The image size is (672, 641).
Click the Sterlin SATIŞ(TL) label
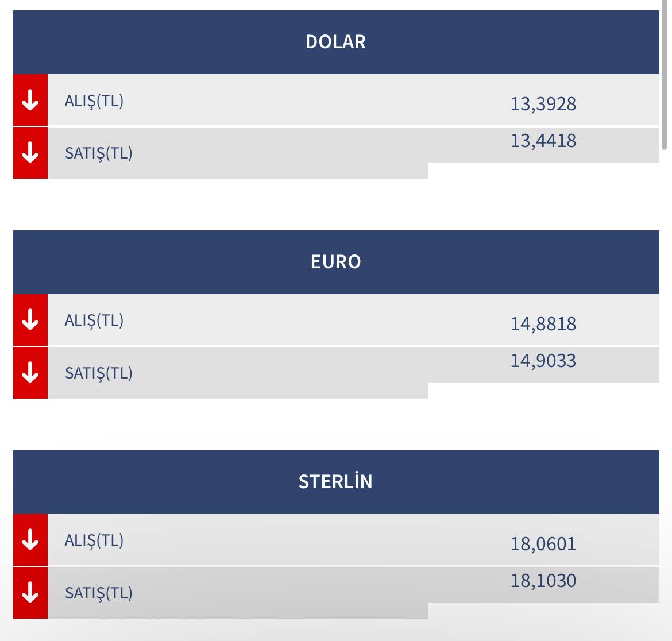[99, 593]
